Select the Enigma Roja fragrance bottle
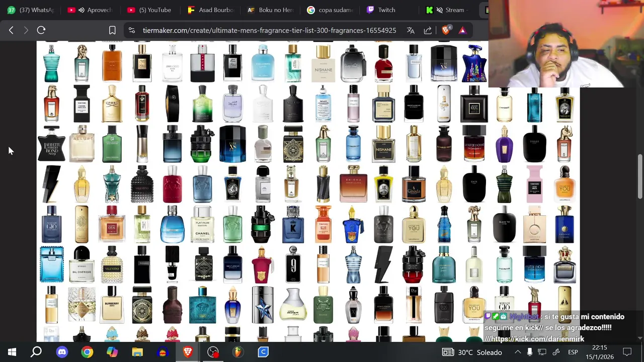Viewport: 644px width, 362px height. point(353,184)
